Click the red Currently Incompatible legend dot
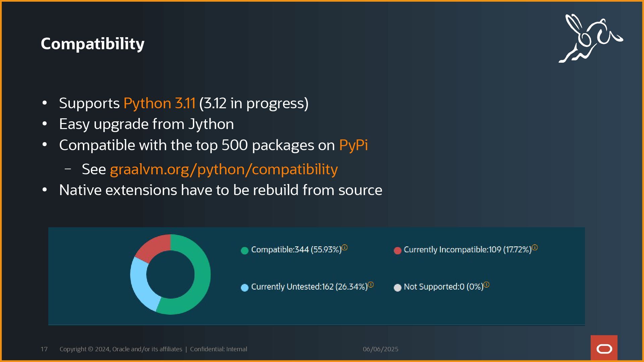The height and width of the screenshot is (362, 644). click(397, 250)
